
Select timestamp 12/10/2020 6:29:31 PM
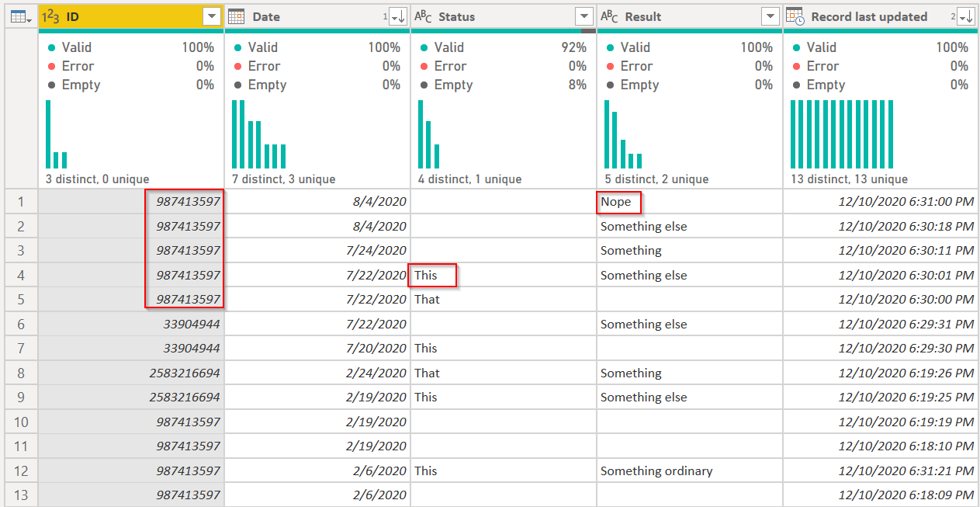(x=881, y=325)
